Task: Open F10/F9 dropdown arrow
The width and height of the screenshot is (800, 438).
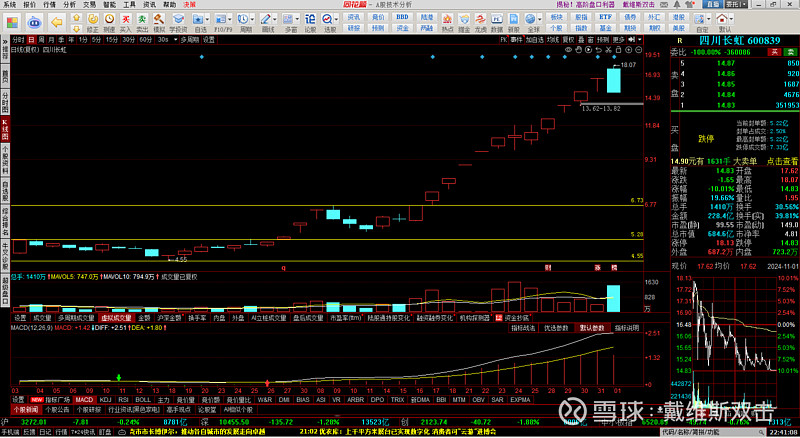Action: click(230, 19)
